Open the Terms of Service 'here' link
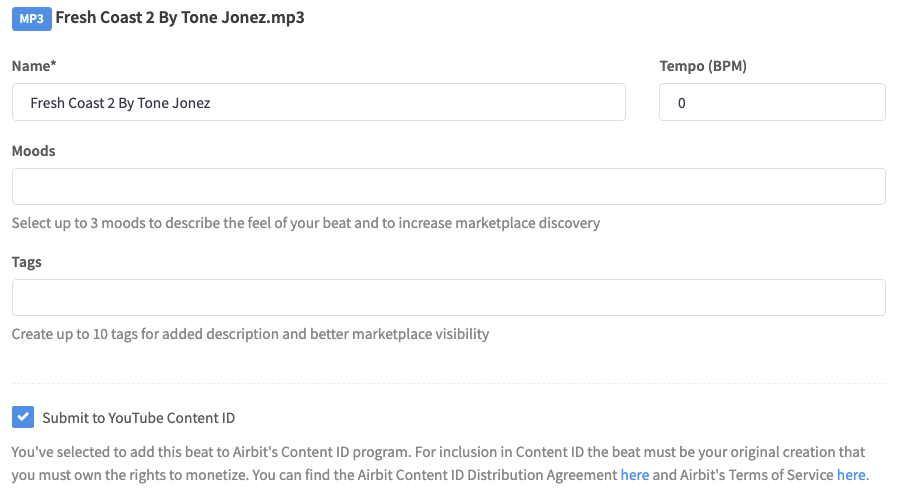 [851, 475]
